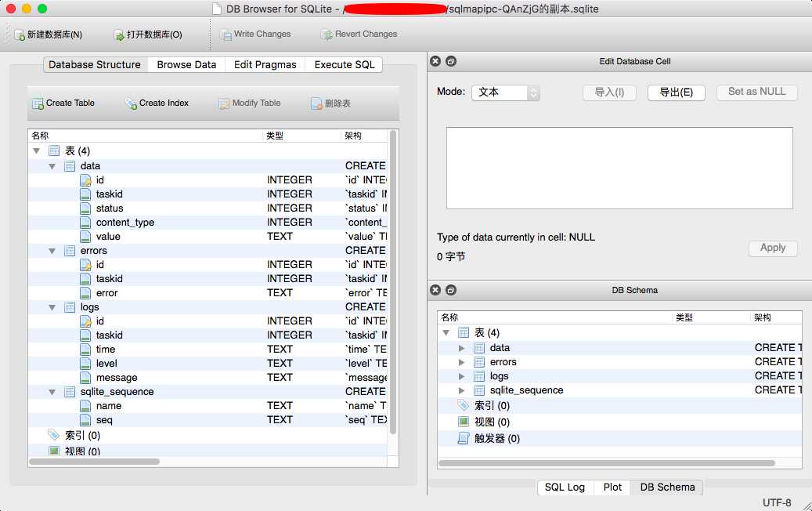Select the level column row under logs
This screenshot has width=812, height=511.
click(208, 364)
